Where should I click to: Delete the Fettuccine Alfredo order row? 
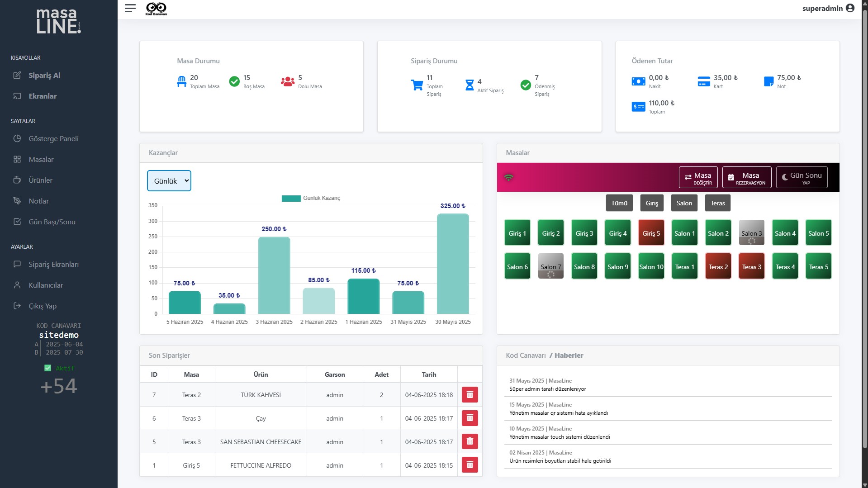470,465
